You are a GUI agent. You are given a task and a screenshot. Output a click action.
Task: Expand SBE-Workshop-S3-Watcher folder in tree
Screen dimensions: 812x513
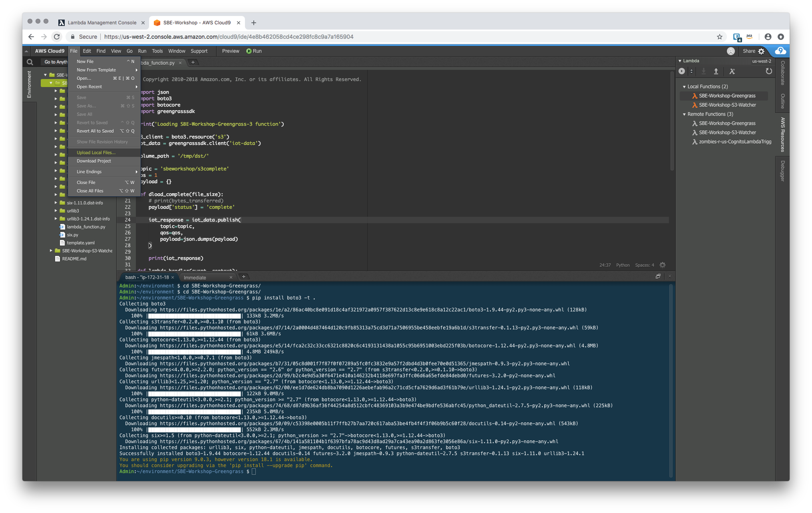tap(51, 251)
